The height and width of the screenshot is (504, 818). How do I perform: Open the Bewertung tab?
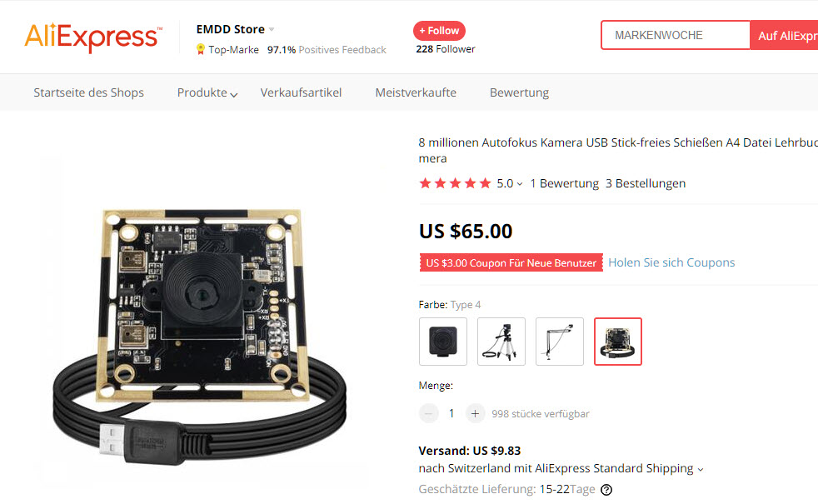519,92
